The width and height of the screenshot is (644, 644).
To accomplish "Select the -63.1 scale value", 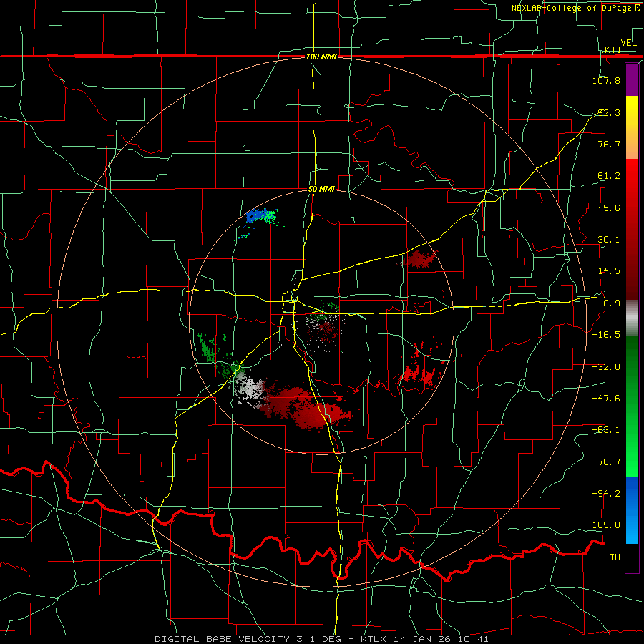I will [x=606, y=430].
